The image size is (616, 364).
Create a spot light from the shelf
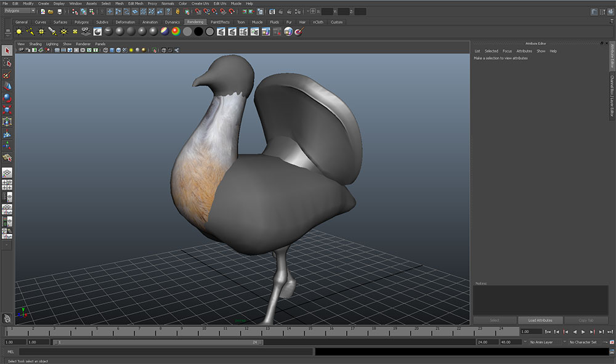[x=52, y=31]
